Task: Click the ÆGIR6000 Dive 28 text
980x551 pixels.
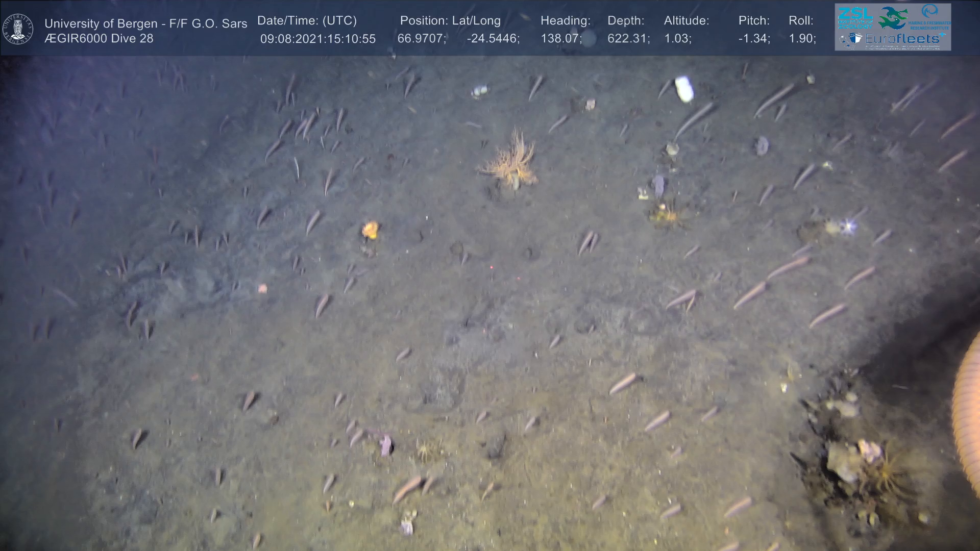Action: click(99, 39)
